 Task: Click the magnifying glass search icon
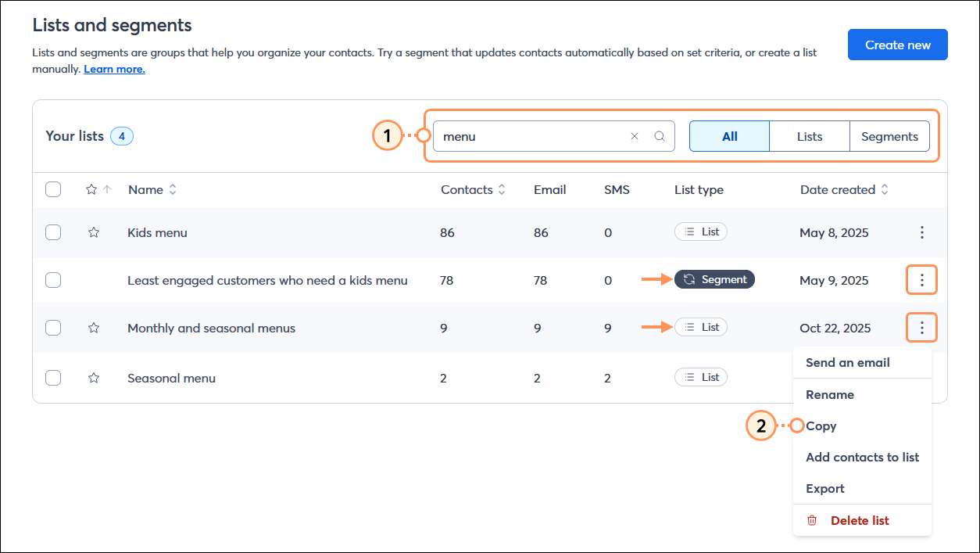(x=660, y=136)
